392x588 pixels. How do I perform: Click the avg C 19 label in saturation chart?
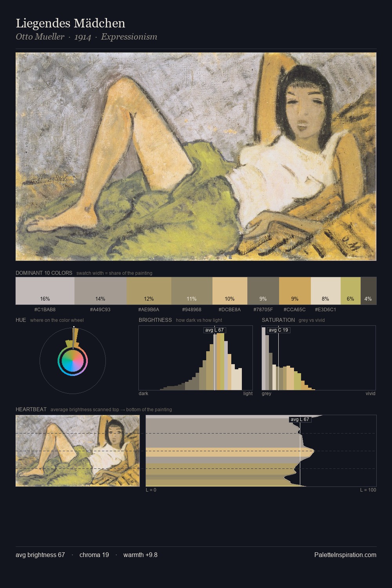279,330
